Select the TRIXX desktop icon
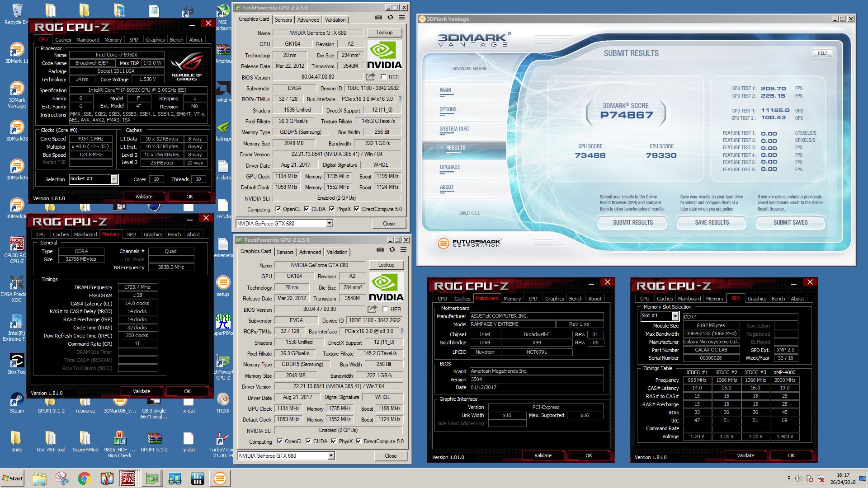Viewport: 868px width, 488px height. [222, 403]
